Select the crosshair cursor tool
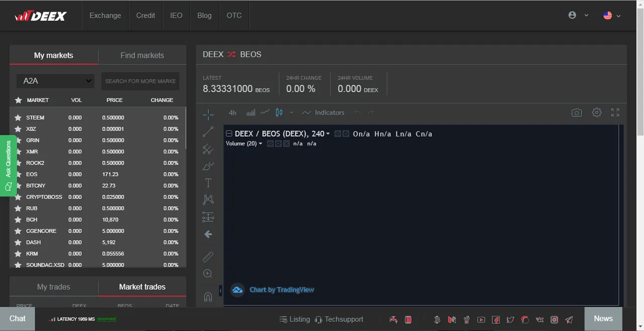 (208, 114)
